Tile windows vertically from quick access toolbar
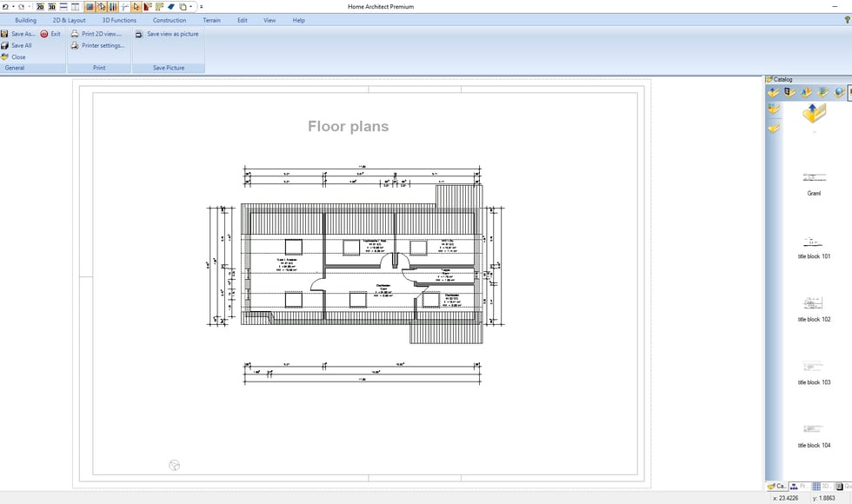Viewport: 852px width, 504px height. point(76,7)
